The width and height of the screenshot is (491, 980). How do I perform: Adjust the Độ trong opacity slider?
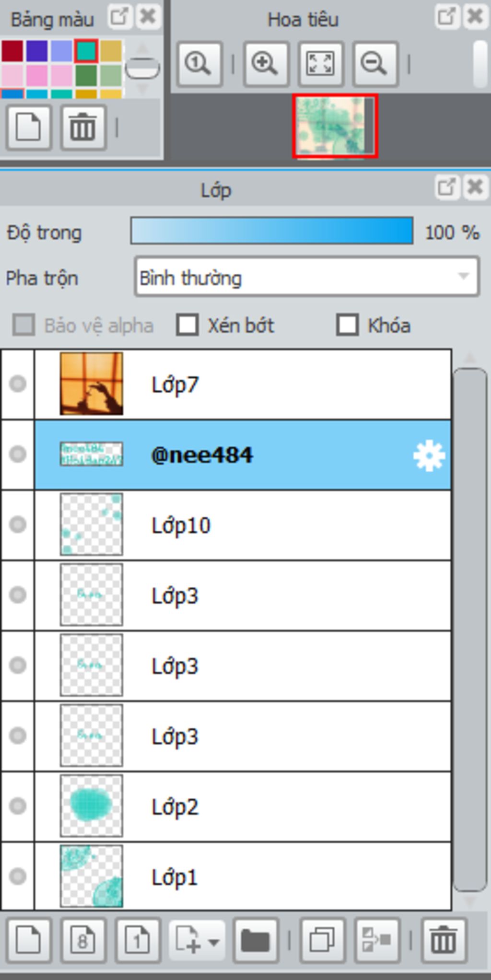coord(272,231)
